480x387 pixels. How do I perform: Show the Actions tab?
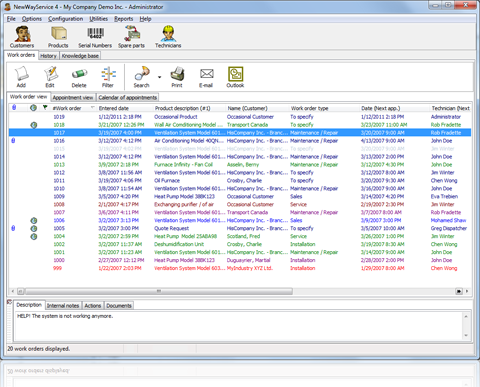[x=93, y=306]
